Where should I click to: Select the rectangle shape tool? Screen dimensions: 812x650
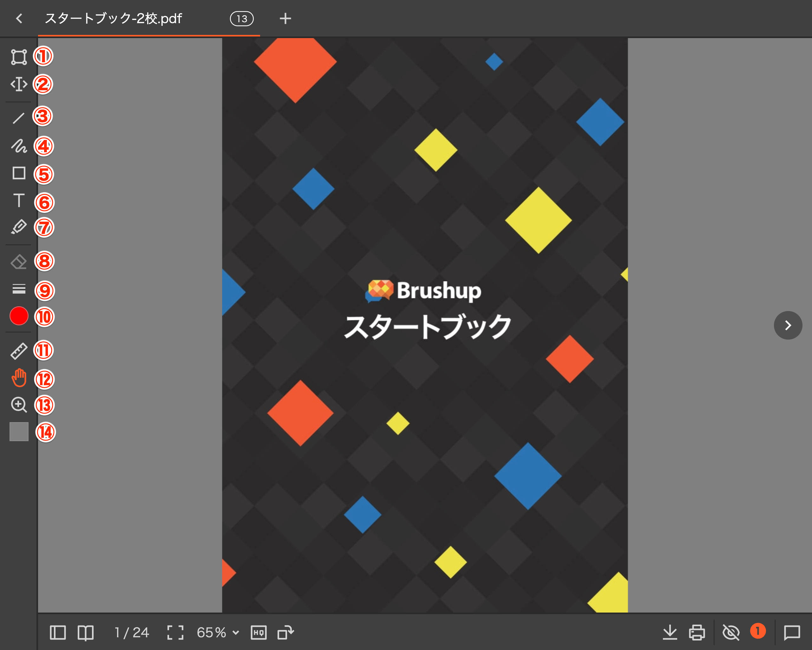19,173
